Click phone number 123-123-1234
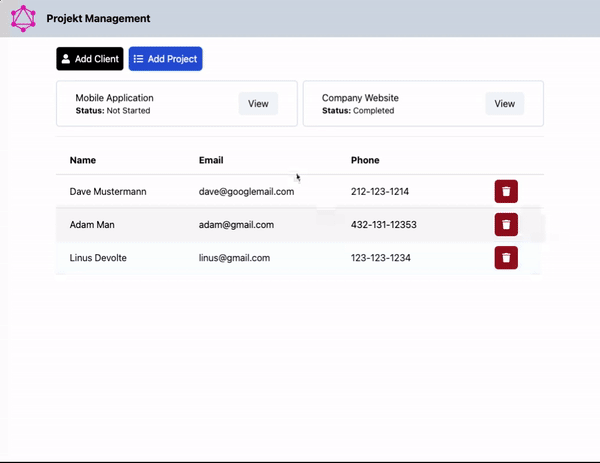 point(381,258)
